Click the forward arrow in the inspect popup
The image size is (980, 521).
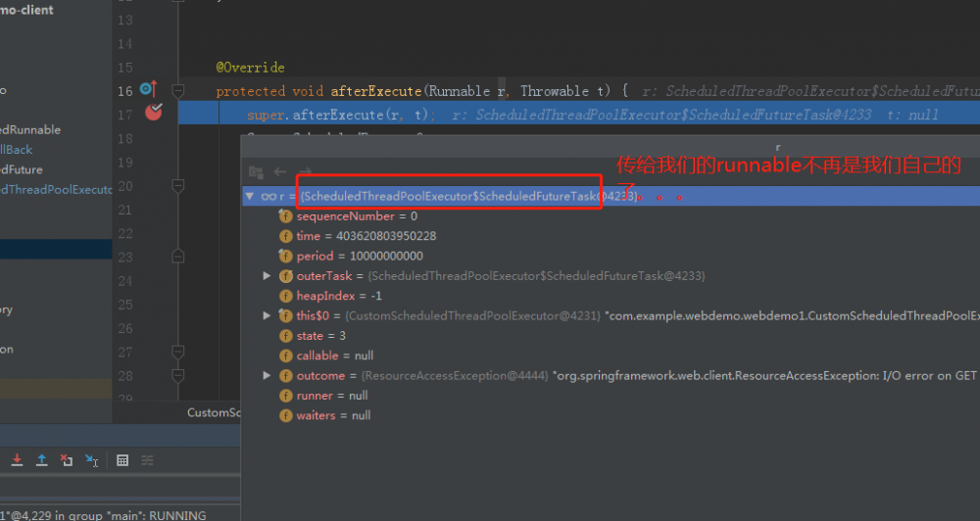[x=305, y=171]
